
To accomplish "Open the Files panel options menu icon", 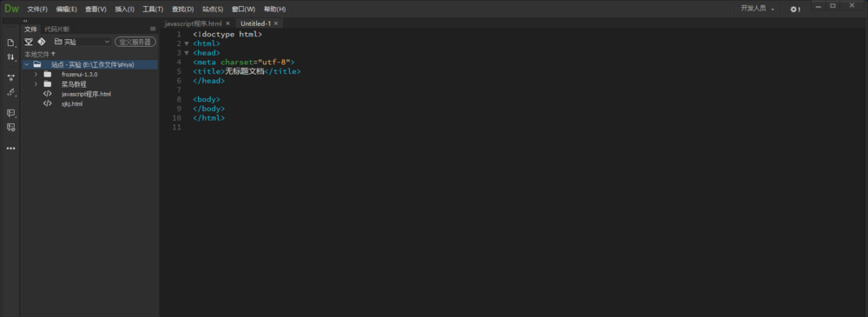I will pyautogui.click(x=153, y=29).
